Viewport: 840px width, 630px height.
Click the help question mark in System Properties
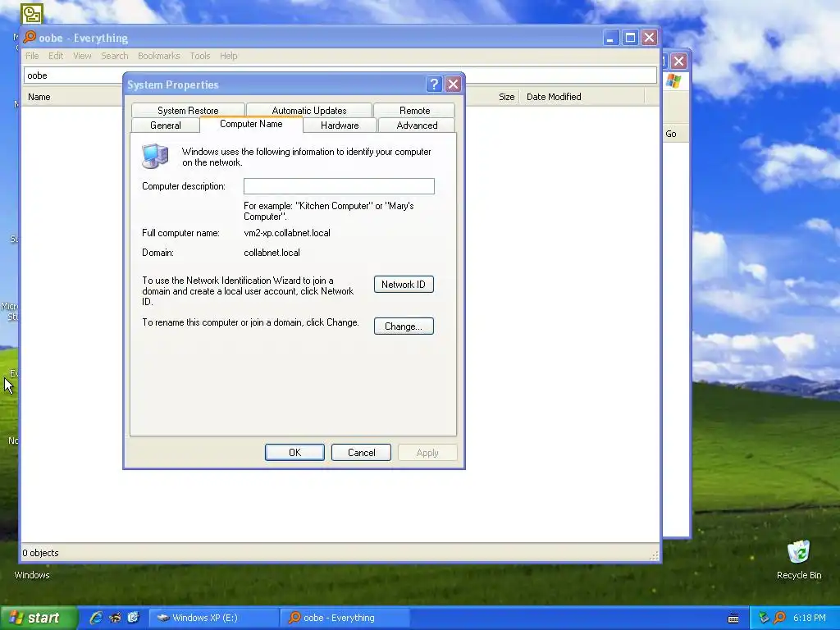[434, 84]
